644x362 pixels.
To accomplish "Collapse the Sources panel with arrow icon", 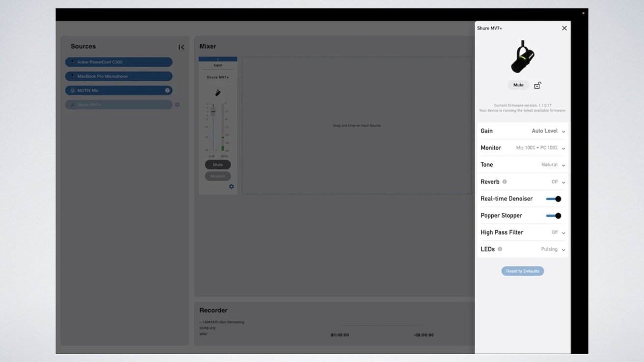I will (181, 47).
